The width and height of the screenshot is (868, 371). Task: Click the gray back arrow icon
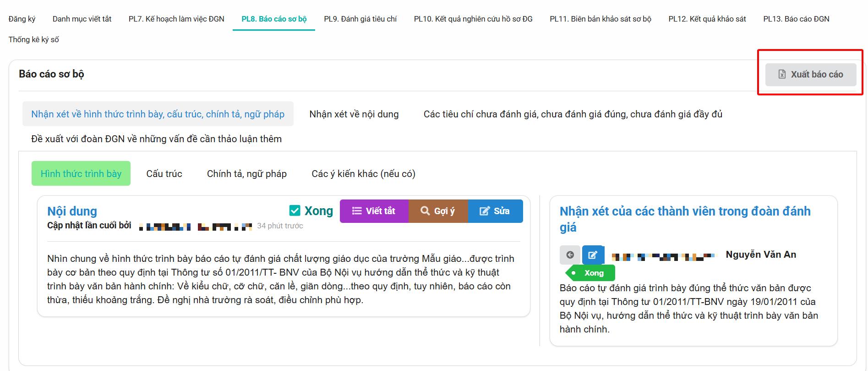570,255
